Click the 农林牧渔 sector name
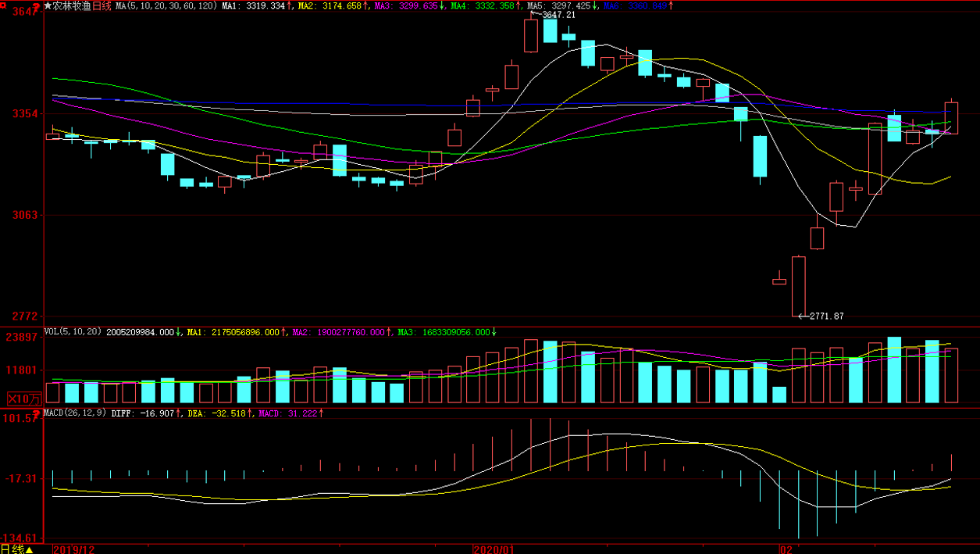This screenshot has height=554, width=980. 72,5
